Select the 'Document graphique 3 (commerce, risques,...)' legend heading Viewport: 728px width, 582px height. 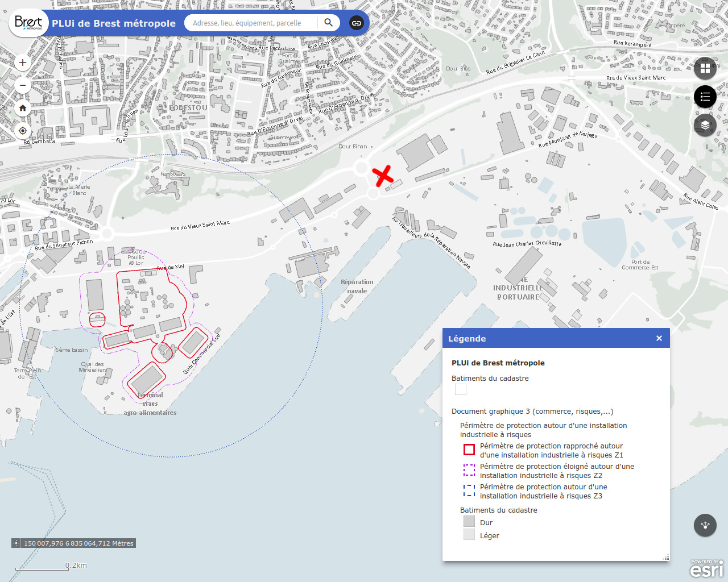click(x=532, y=411)
